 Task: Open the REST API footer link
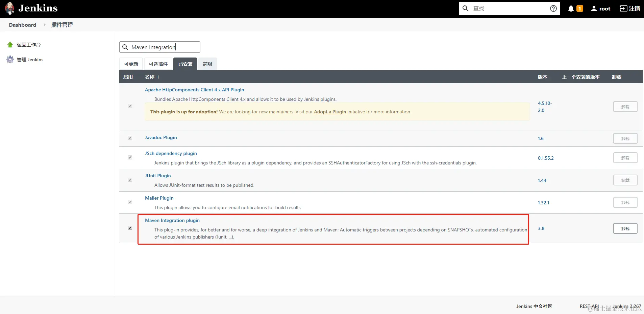tap(589, 306)
